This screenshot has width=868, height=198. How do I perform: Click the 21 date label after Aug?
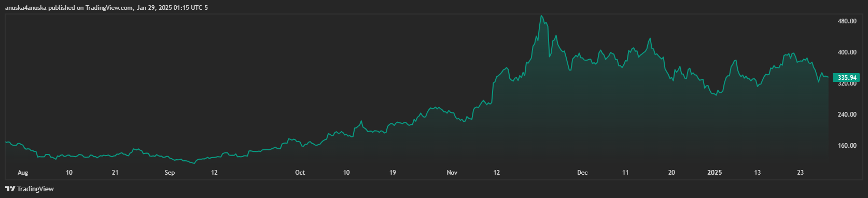[115, 173]
